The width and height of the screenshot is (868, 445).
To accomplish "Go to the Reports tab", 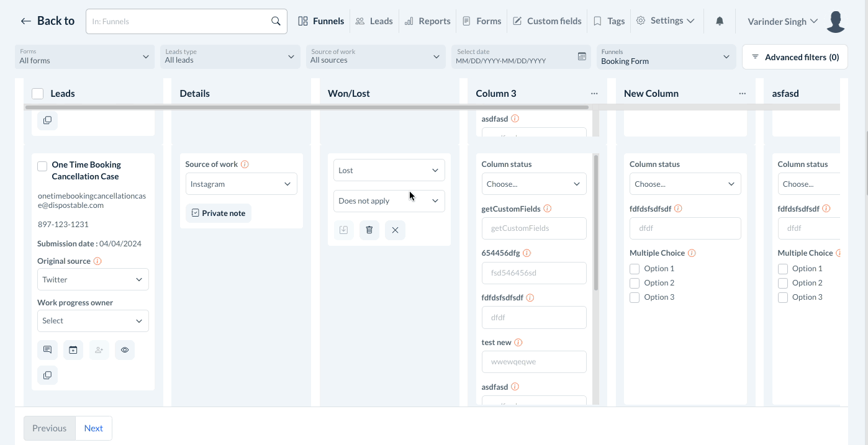I will [x=427, y=21].
